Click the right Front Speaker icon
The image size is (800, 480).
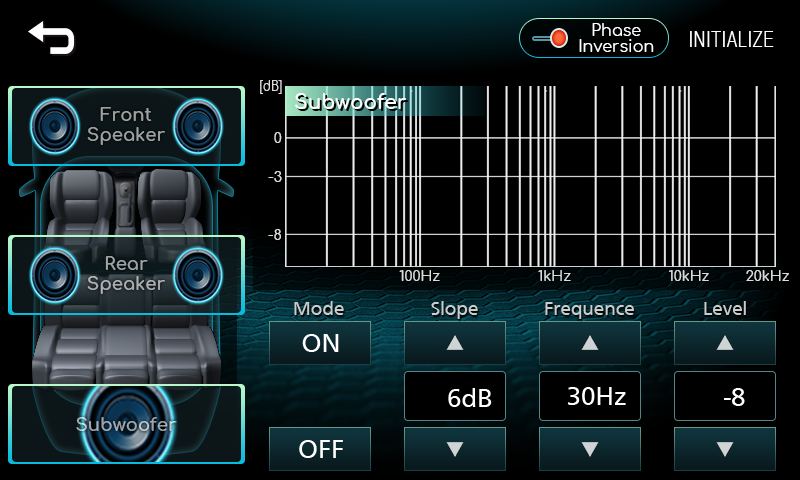pyautogui.click(x=199, y=125)
